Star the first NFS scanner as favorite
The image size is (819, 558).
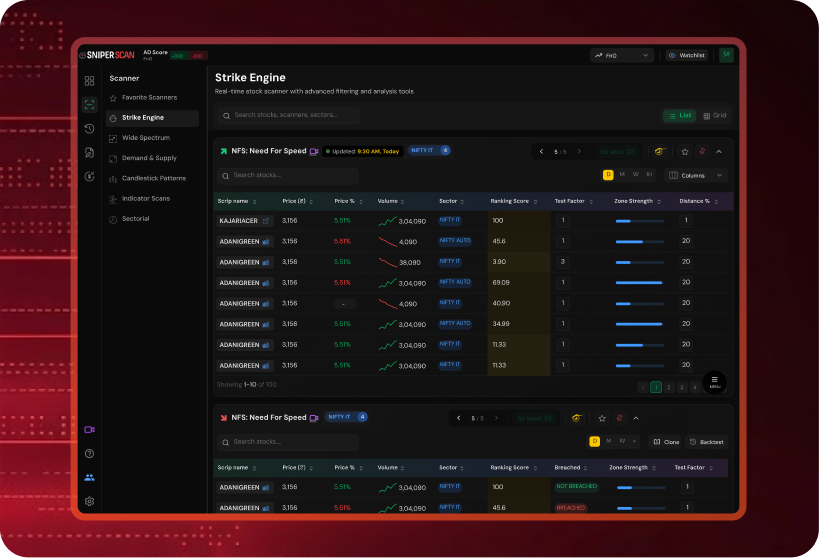[685, 152]
